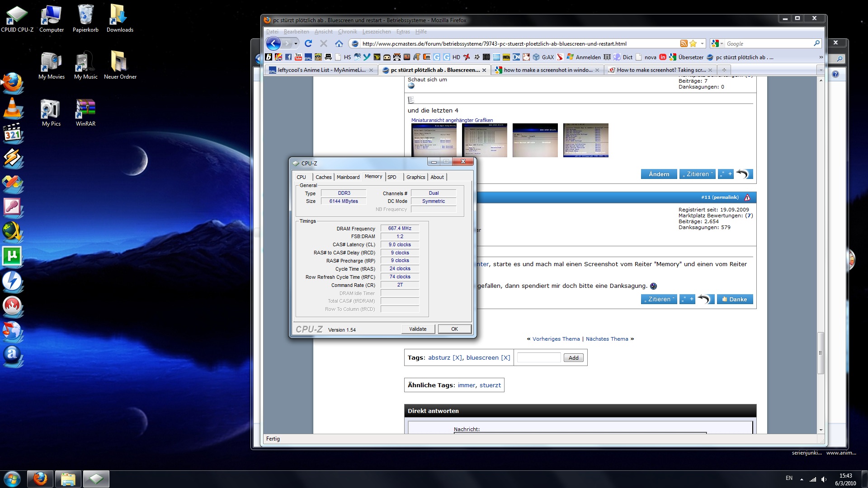
Task: Open My Movies desktop shortcut
Action: coord(52,66)
